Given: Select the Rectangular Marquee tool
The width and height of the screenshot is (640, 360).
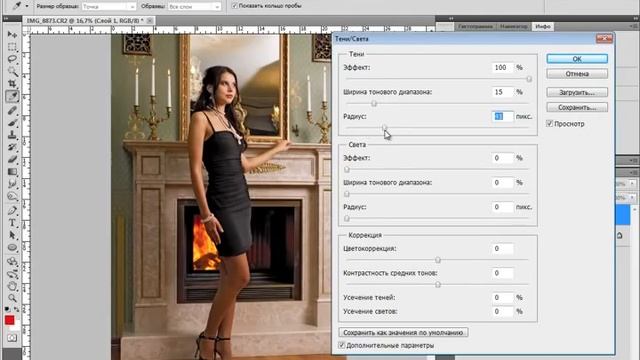Looking at the screenshot, I should [x=12, y=47].
